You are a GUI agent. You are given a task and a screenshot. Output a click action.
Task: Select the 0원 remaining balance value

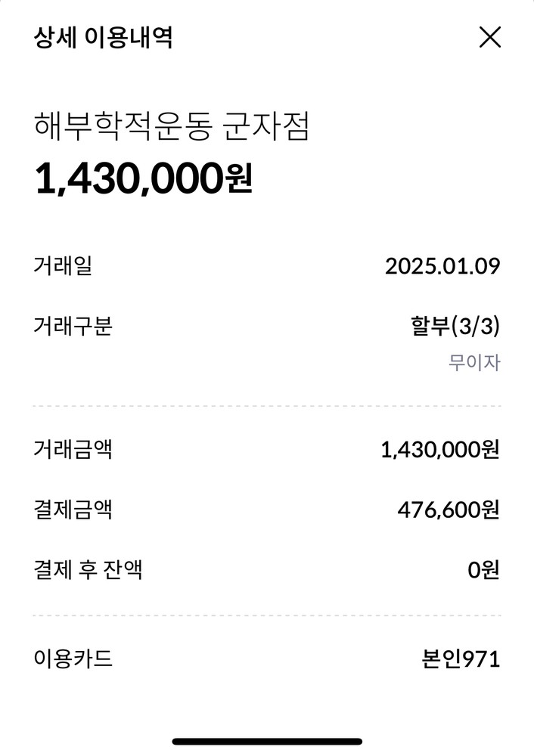(484, 569)
